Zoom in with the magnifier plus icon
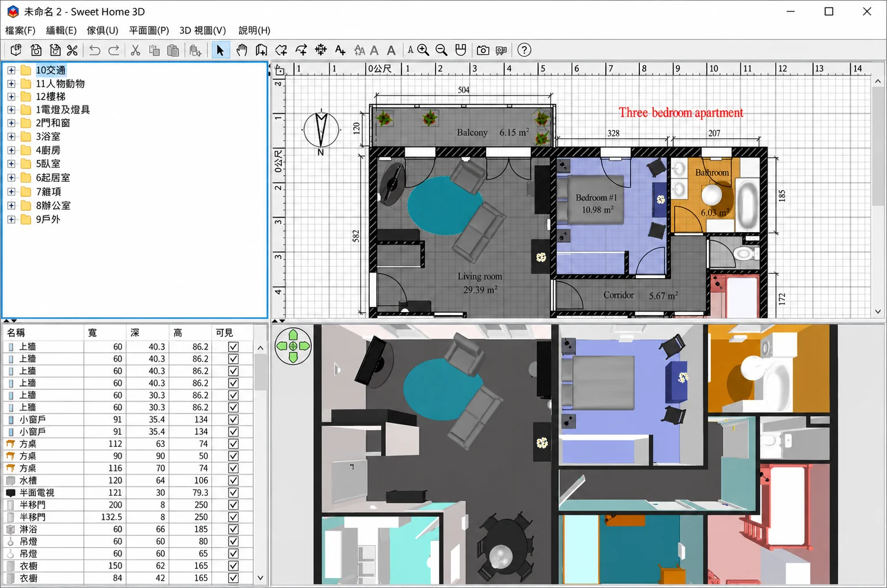The image size is (887, 588). coord(423,50)
